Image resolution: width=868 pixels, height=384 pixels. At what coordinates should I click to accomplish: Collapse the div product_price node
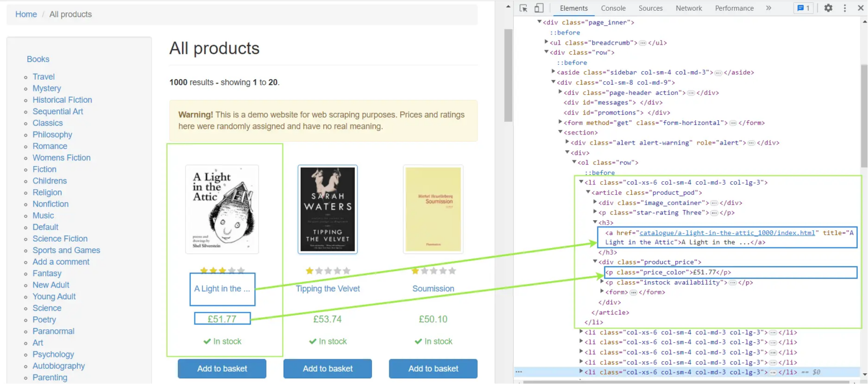[x=594, y=261]
